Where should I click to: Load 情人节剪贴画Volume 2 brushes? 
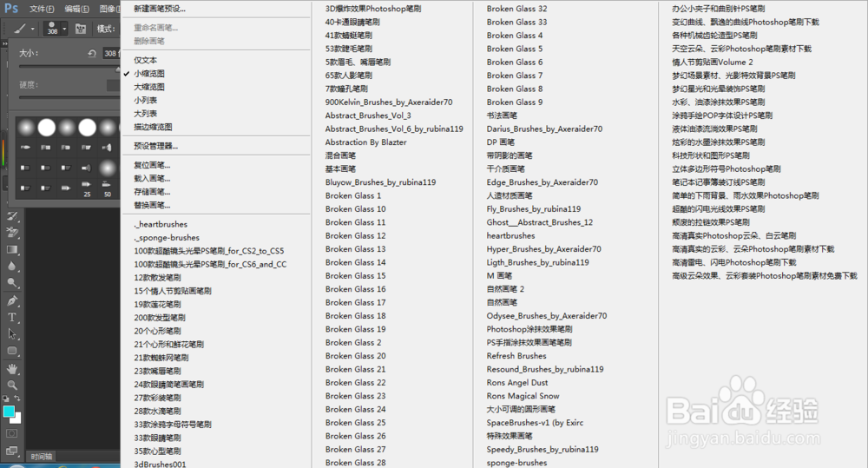point(712,62)
